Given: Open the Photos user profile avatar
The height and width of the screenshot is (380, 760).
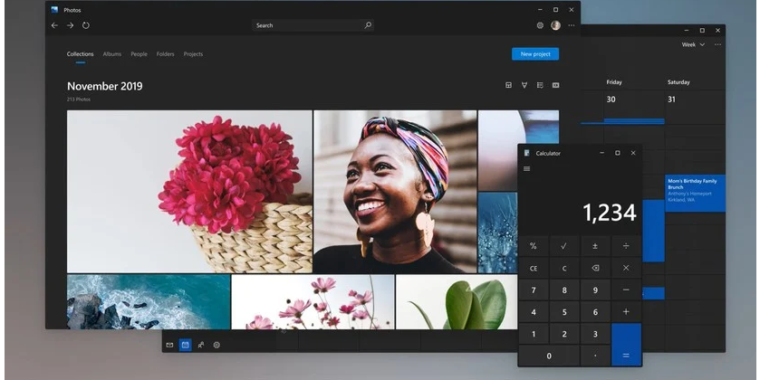Looking at the screenshot, I should (555, 25).
